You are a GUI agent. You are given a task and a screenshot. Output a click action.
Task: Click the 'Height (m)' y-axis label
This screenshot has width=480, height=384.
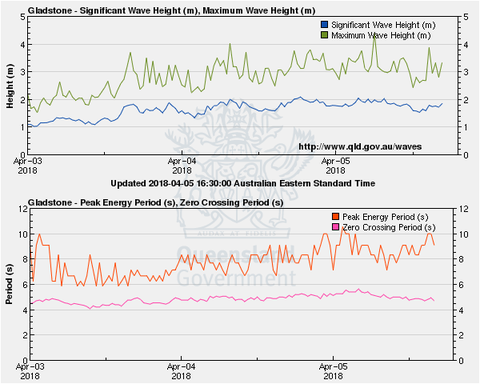(x=10, y=86)
